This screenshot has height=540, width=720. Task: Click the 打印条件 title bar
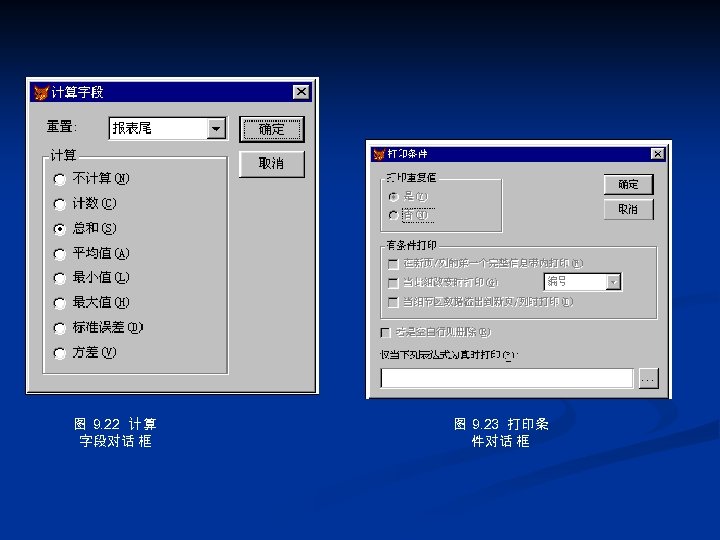(x=518, y=154)
